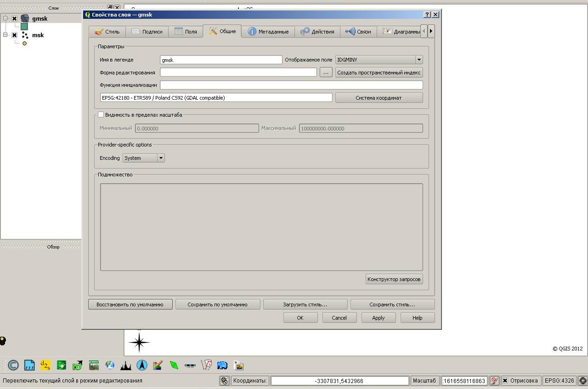The image size is (588, 389).
Task: Click the yellow d2s plugin icon
Action: [x=45, y=365]
